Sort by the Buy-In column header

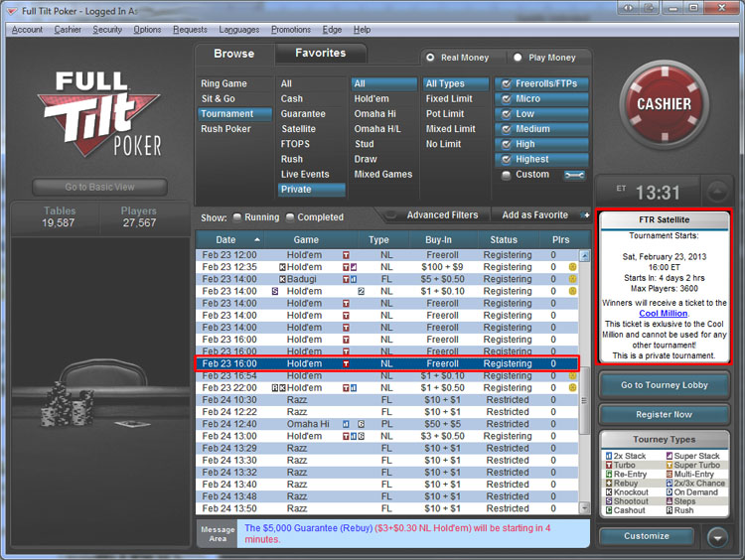(438, 240)
